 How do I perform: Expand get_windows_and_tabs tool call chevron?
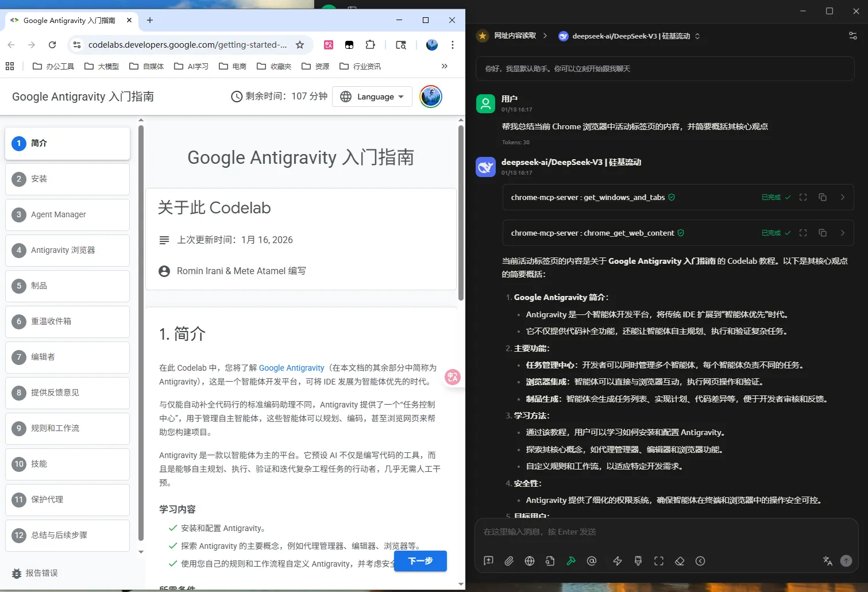coord(843,197)
